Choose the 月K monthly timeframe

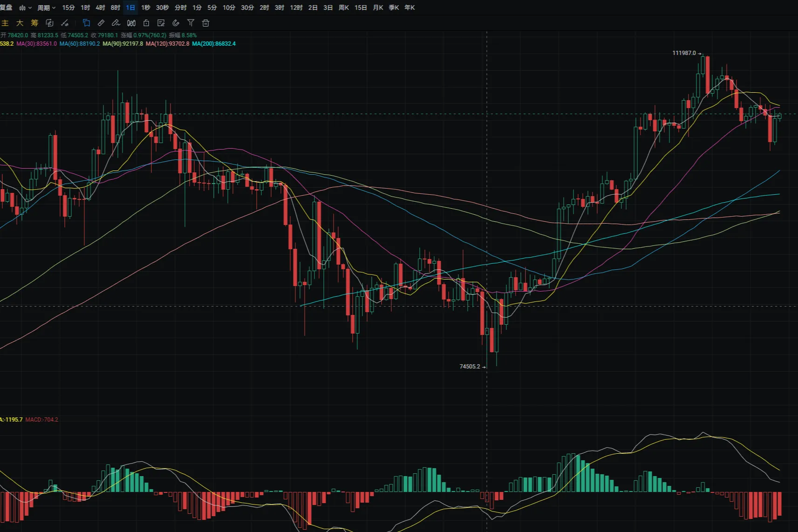point(378,7)
